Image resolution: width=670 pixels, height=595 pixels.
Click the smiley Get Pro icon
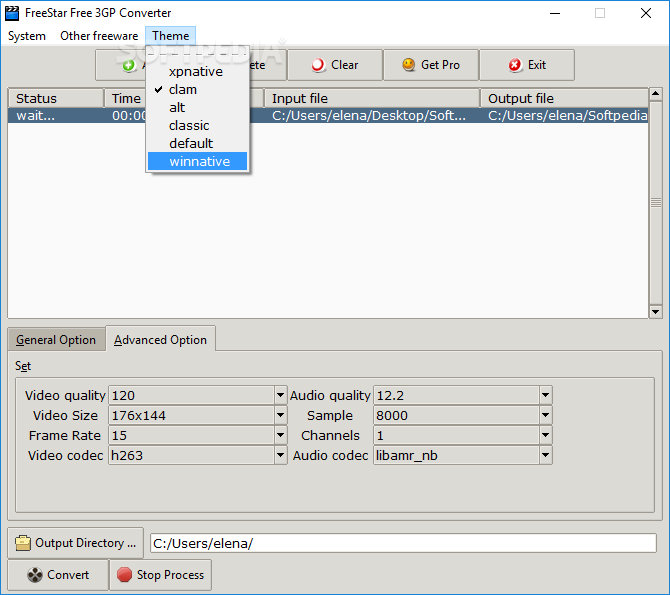(408, 65)
